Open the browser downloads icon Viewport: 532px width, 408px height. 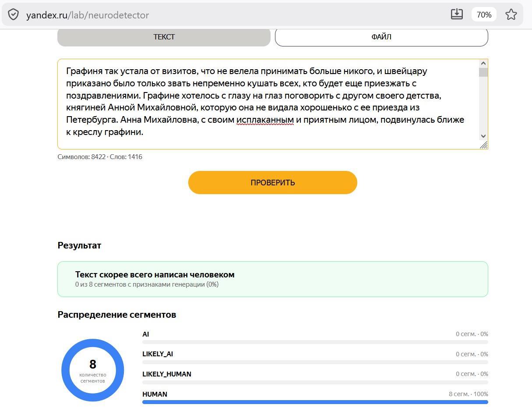click(457, 14)
